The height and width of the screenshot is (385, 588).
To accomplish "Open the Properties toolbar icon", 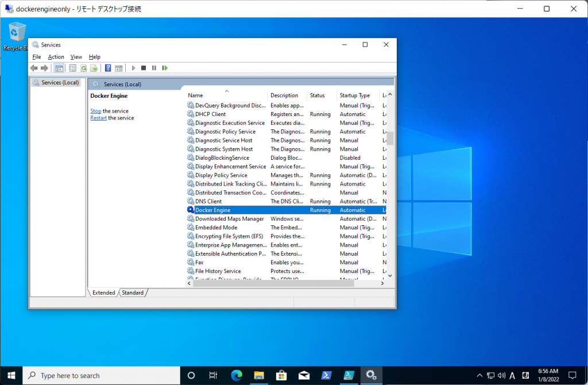I will click(x=73, y=68).
